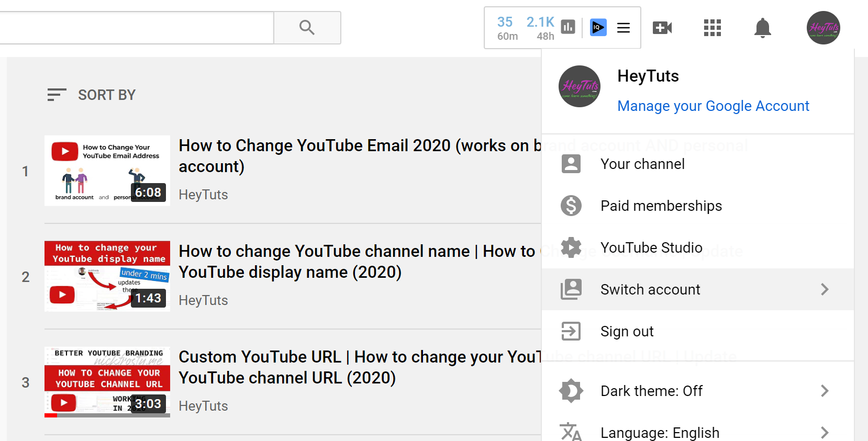
Task: Expand the Switch account submenu chevron
Action: click(x=825, y=289)
